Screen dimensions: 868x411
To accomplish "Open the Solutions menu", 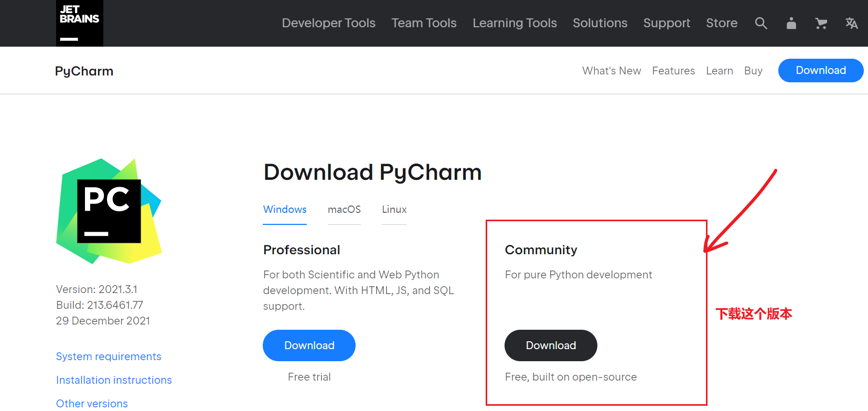I will [600, 23].
